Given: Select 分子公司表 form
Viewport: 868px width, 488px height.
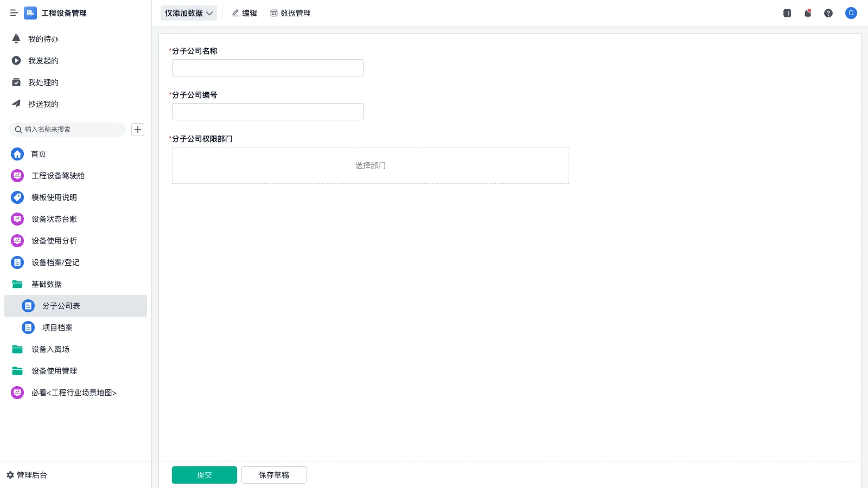Looking at the screenshot, I should point(75,306).
